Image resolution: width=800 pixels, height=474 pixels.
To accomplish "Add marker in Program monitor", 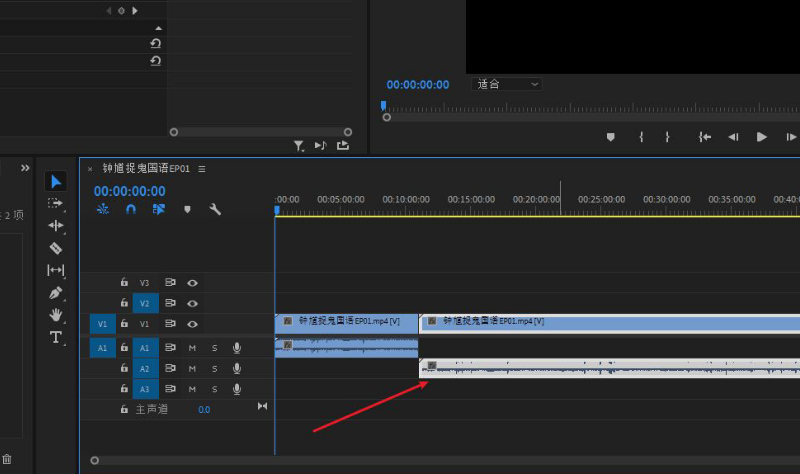I will coord(610,137).
